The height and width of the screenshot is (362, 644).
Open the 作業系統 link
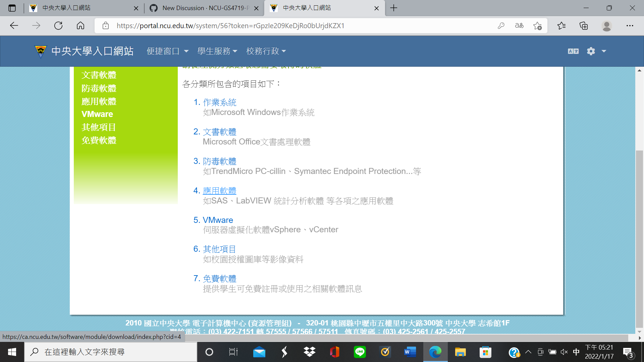[x=219, y=102]
